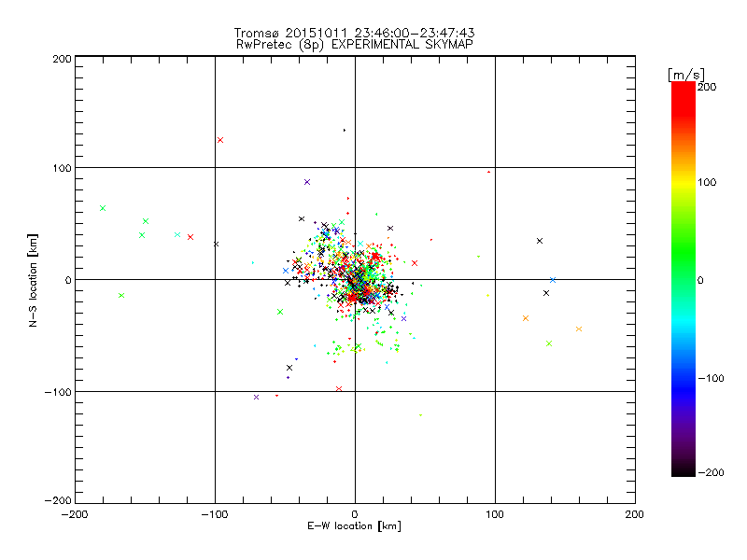Image resolution: width=747 pixels, height=560 pixels.
Task: Select purple X marker below -100 km line
Action: pyautogui.click(x=256, y=398)
